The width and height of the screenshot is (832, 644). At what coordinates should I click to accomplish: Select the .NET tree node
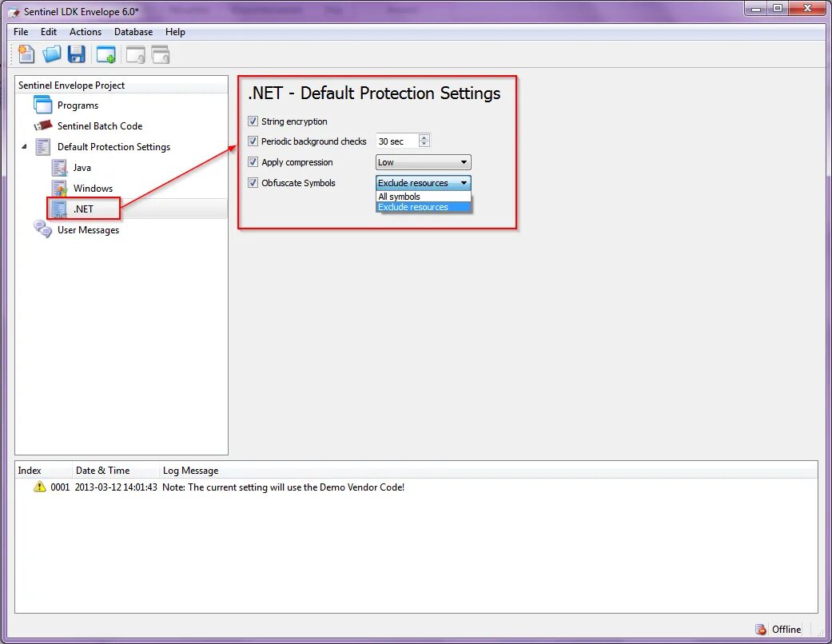pyautogui.click(x=83, y=209)
